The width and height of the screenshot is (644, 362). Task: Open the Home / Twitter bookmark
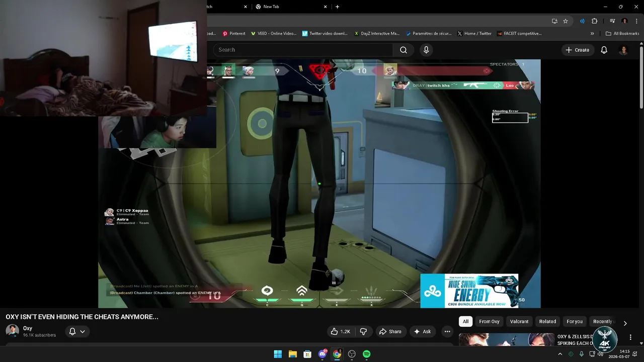click(x=474, y=34)
